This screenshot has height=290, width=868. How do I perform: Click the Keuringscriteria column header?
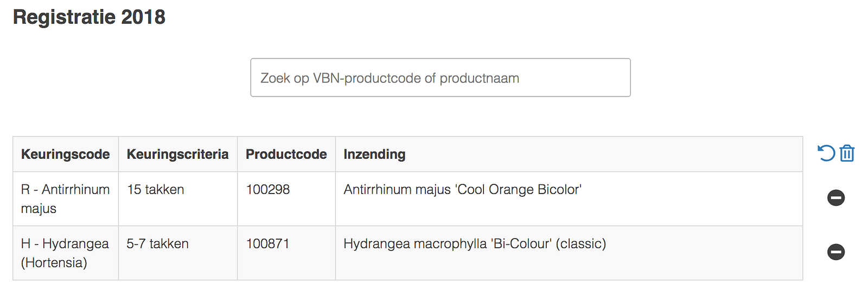point(177,154)
